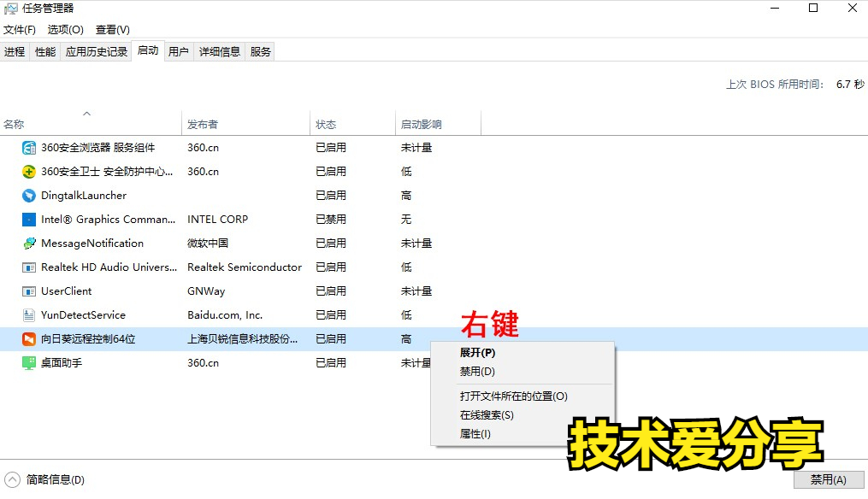Click the YunDetectService document icon
This screenshot has width=868, height=499.
coord(27,314)
